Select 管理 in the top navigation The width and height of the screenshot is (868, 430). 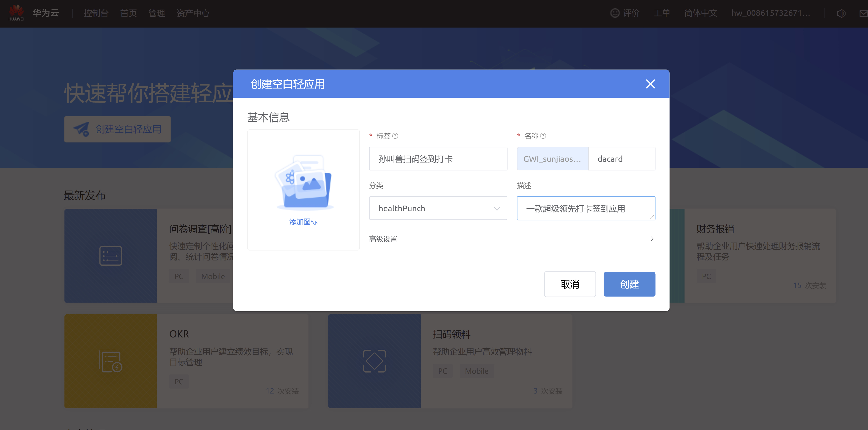(x=157, y=13)
